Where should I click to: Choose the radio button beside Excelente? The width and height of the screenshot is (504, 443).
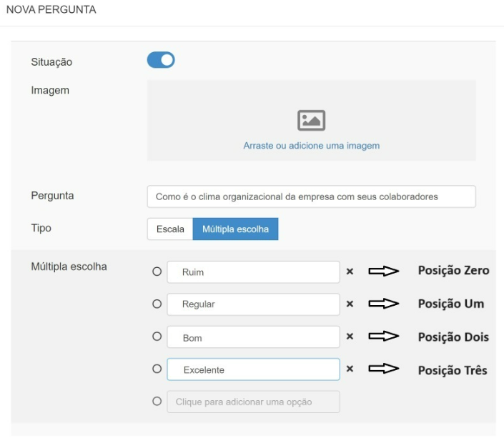point(157,369)
